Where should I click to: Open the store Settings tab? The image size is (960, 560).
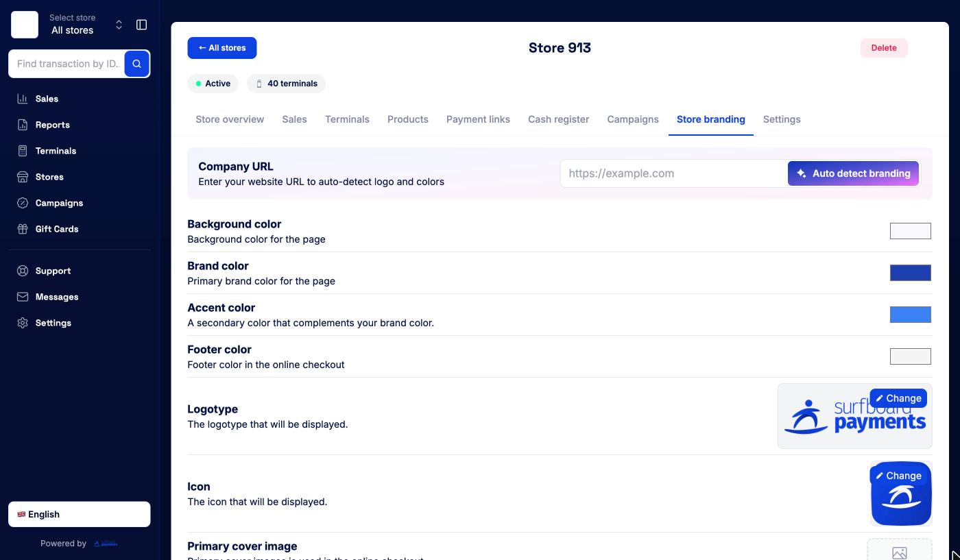(x=782, y=119)
